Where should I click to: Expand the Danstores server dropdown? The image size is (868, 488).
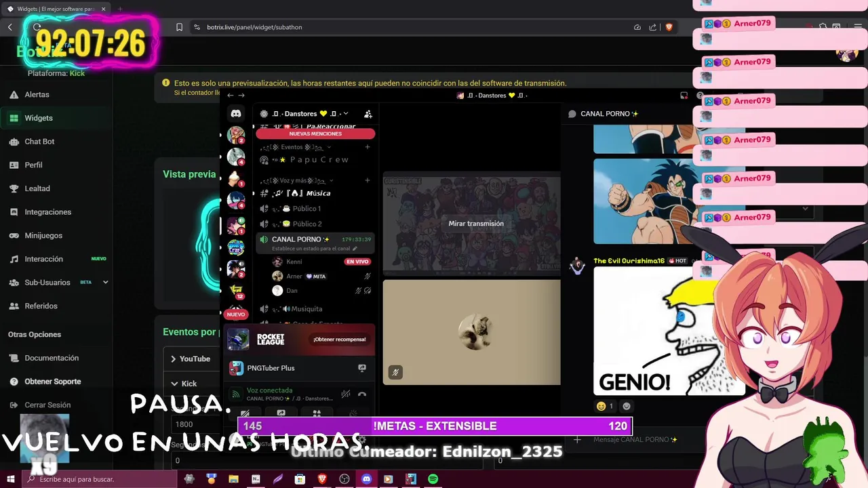[345, 113]
